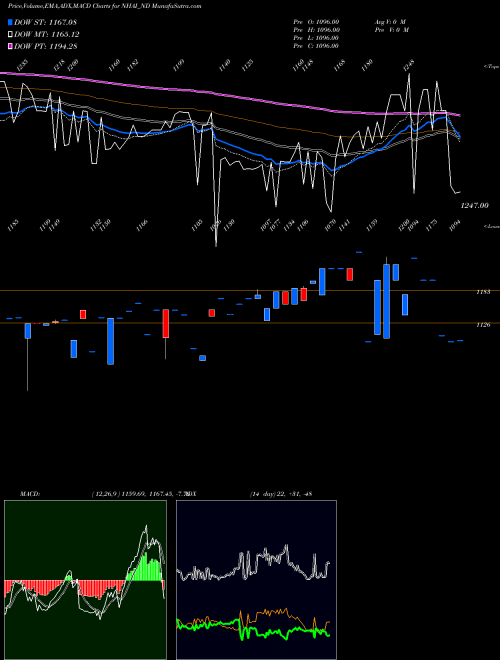Screen dimensions: 500x660
Task: Click the '<Lows' axis label
Action: pos(491,226)
